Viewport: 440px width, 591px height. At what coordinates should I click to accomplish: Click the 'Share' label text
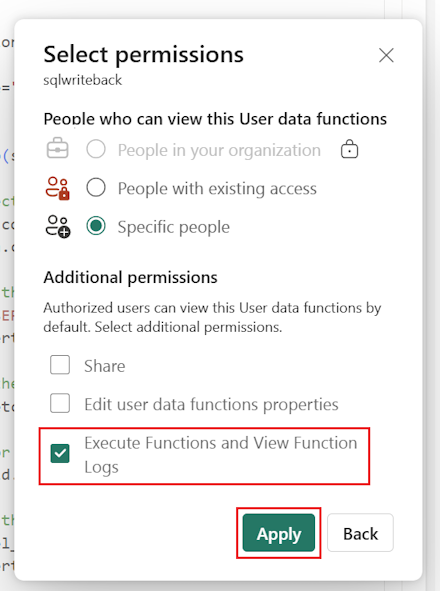(104, 366)
